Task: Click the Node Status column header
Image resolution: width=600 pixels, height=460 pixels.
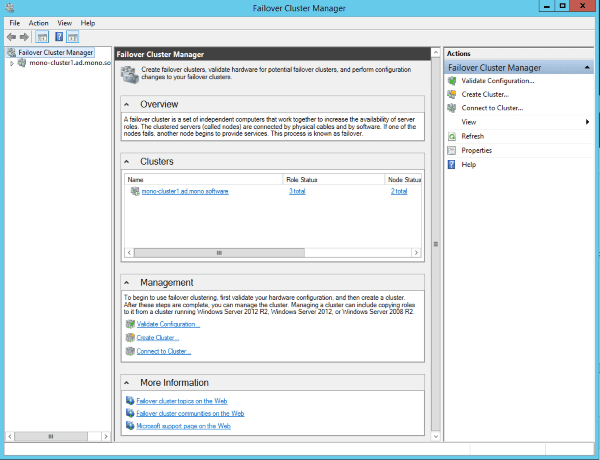Action: [x=403, y=179]
